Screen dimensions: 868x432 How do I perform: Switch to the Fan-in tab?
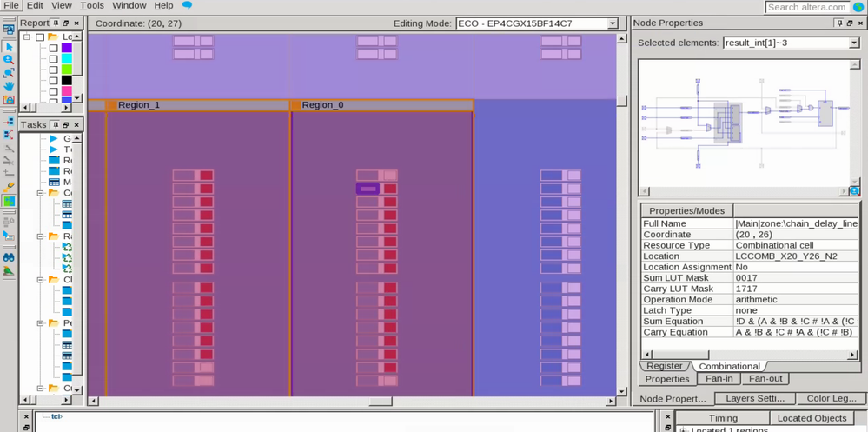(x=719, y=379)
